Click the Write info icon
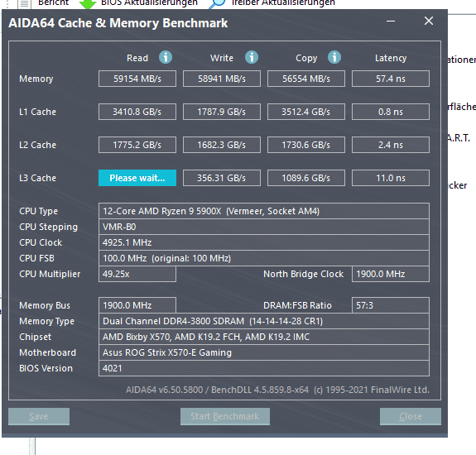The width and height of the screenshot is (476, 455). (252, 57)
